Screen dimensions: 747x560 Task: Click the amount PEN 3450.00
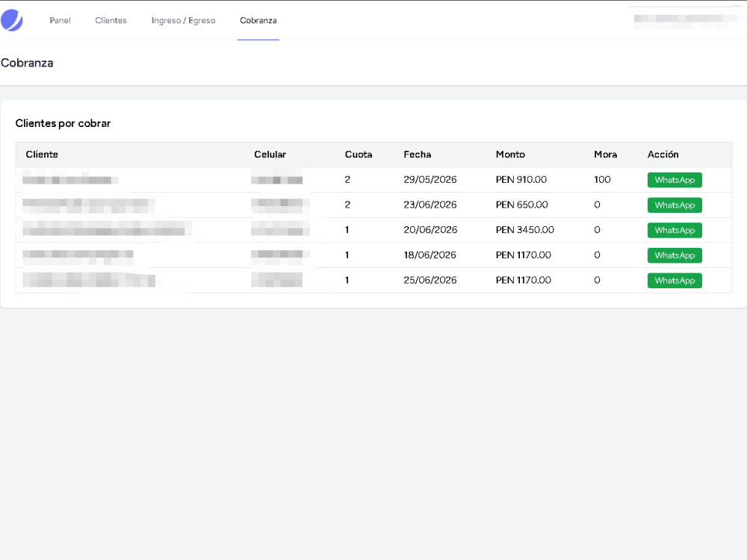click(x=525, y=230)
